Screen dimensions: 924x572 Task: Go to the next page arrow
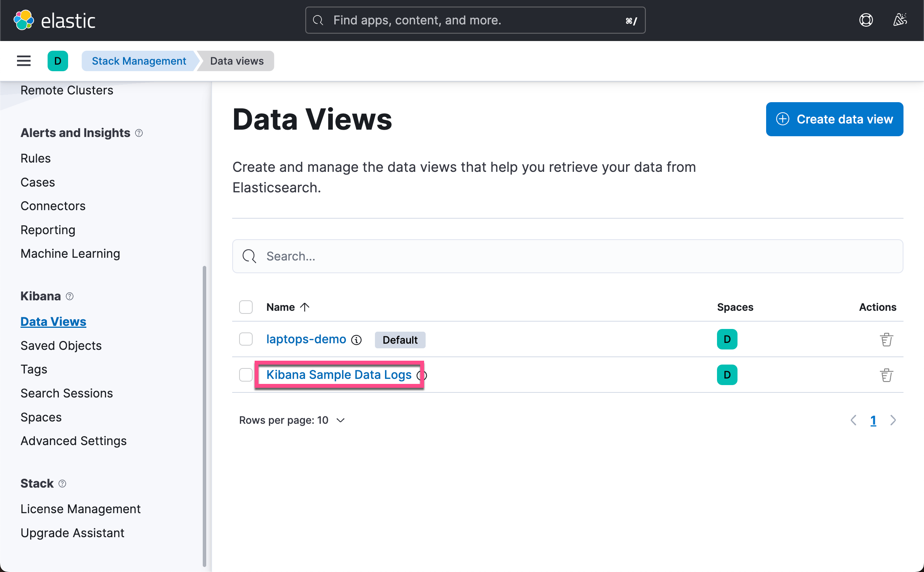(x=893, y=420)
